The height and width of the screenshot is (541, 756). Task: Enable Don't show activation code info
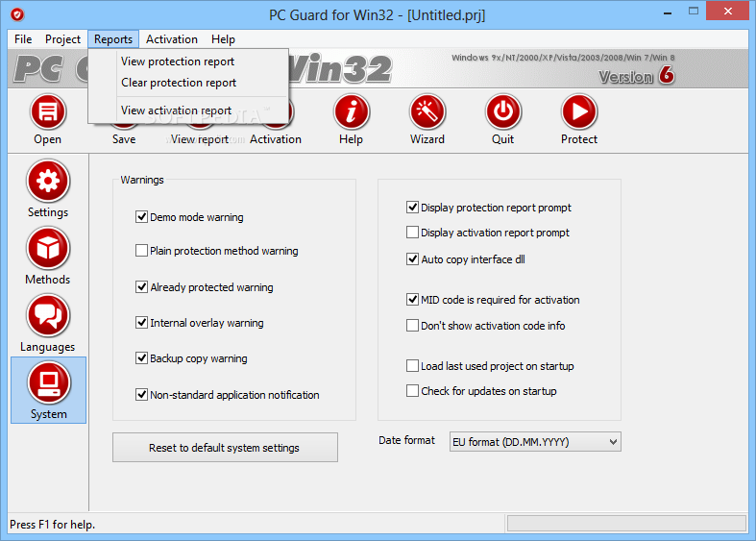[x=412, y=326]
